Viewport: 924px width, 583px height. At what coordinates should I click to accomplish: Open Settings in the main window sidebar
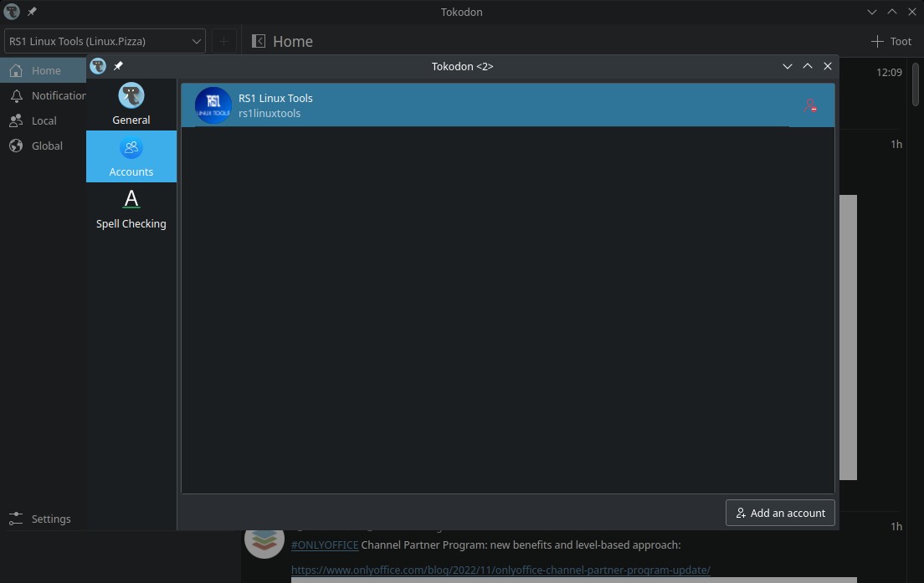(x=43, y=519)
